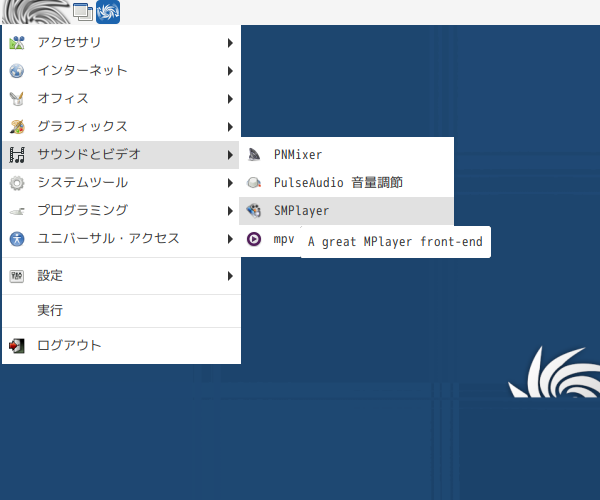Click the ログアウト exit icon
The height and width of the screenshot is (500, 600).
[x=17, y=346]
